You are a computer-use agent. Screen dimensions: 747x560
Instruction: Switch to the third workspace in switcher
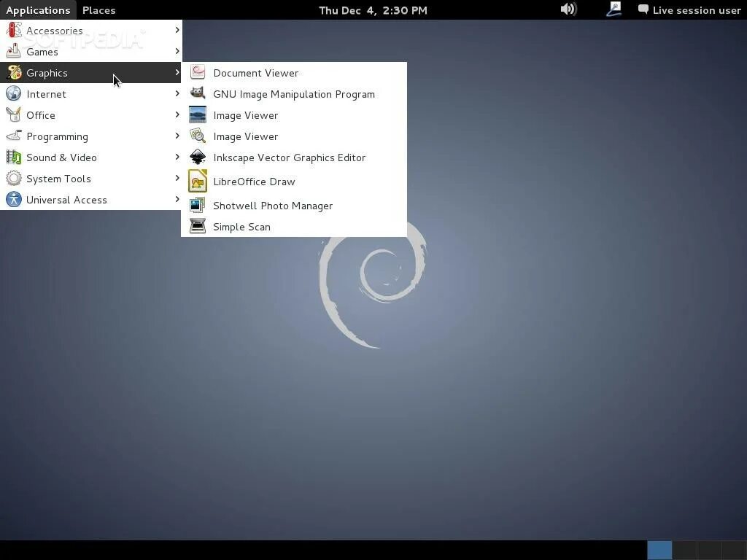coord(709,551)
